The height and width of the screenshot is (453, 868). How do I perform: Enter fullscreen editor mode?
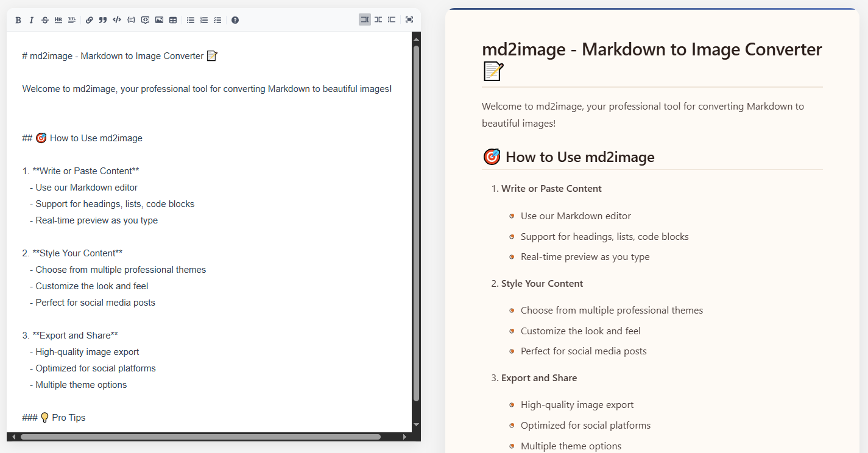coord(409,19)
